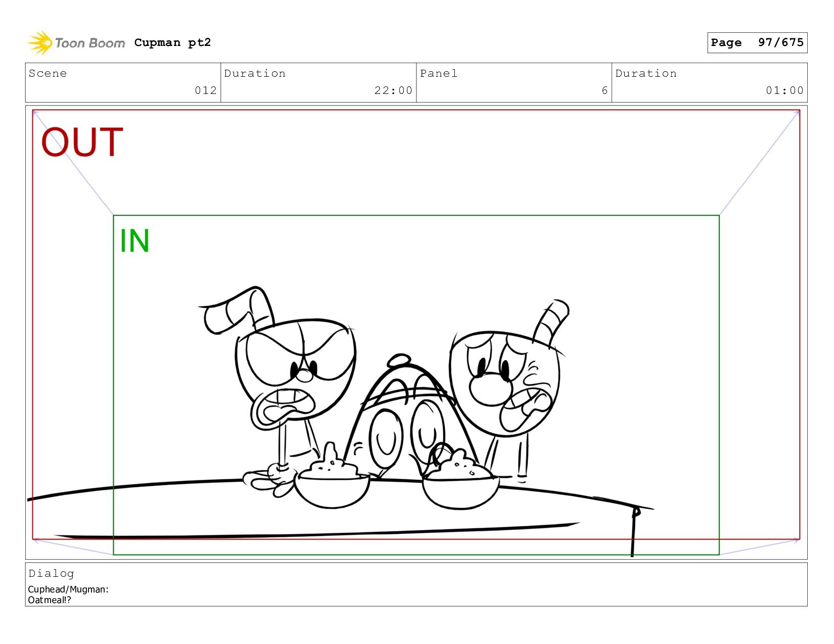
Task: Click the red "OUT" camera label
Action: point(82,142)
